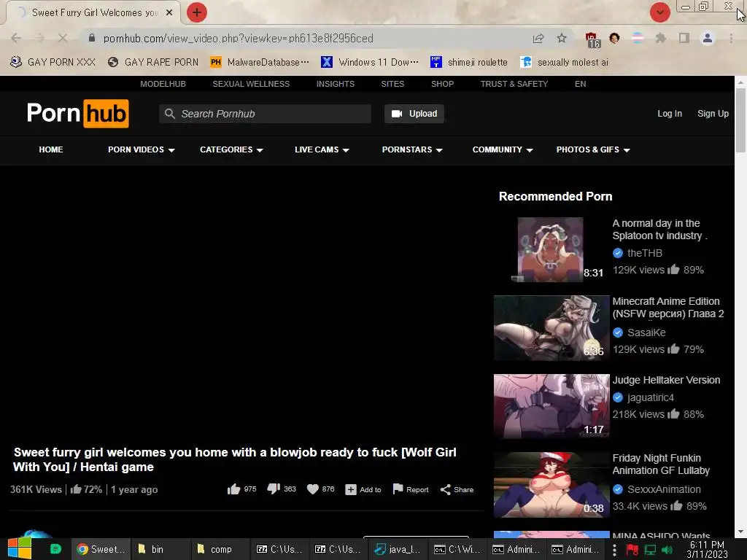This screenshot has width=747, height=560.
Task: Click the search magnifier icon
Action: 169,114
